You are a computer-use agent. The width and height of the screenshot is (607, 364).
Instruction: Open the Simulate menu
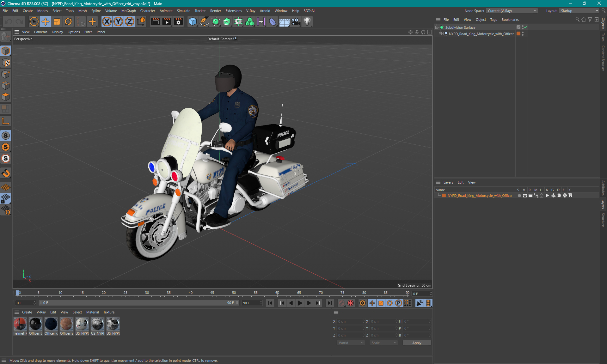tap(183, 11)
